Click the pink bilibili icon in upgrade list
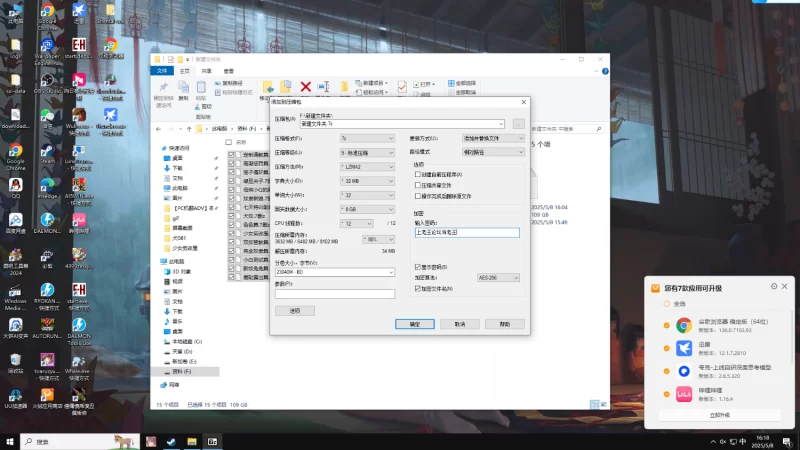The height and width of the screenshot is (450, 800). tap(684, 393)
